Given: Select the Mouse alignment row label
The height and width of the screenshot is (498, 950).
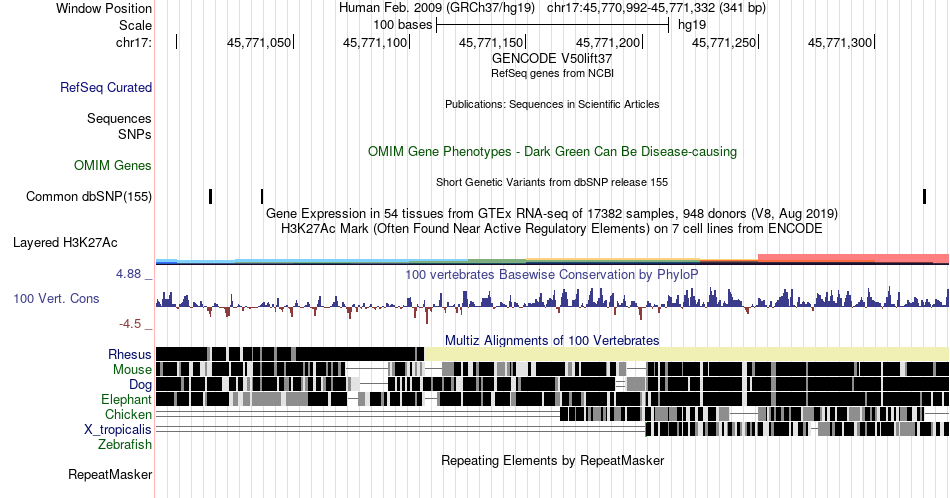Looking at the screenshot, I should [132, 370].
